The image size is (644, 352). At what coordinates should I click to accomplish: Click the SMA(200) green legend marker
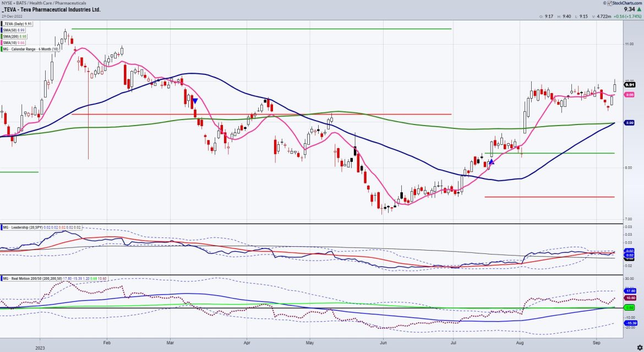tap(2, 36)
